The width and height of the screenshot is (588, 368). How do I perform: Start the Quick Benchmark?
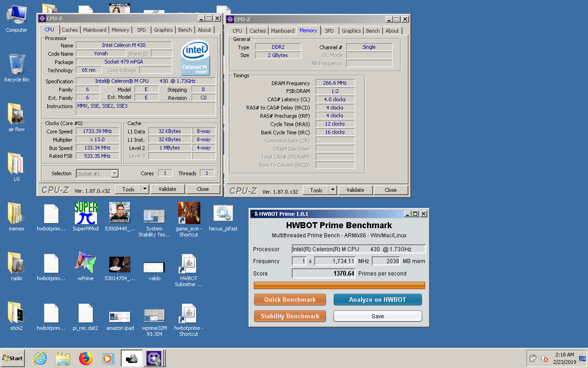coord(290,299)
